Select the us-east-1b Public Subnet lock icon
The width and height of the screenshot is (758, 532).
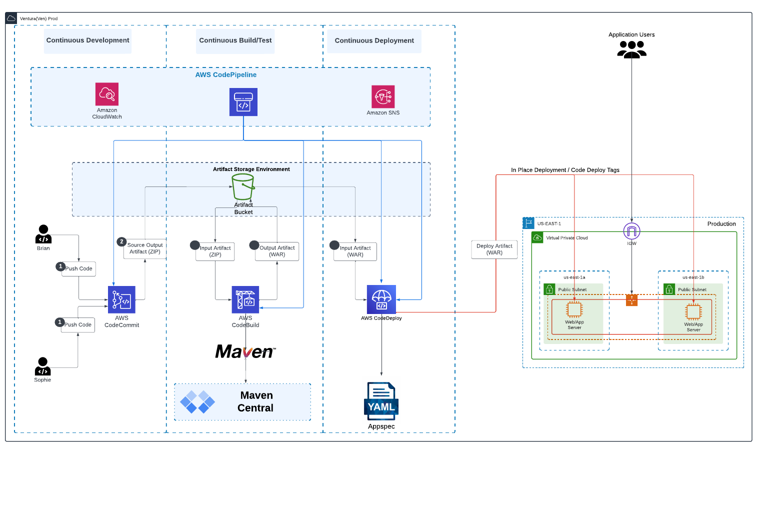coord(669,289)
